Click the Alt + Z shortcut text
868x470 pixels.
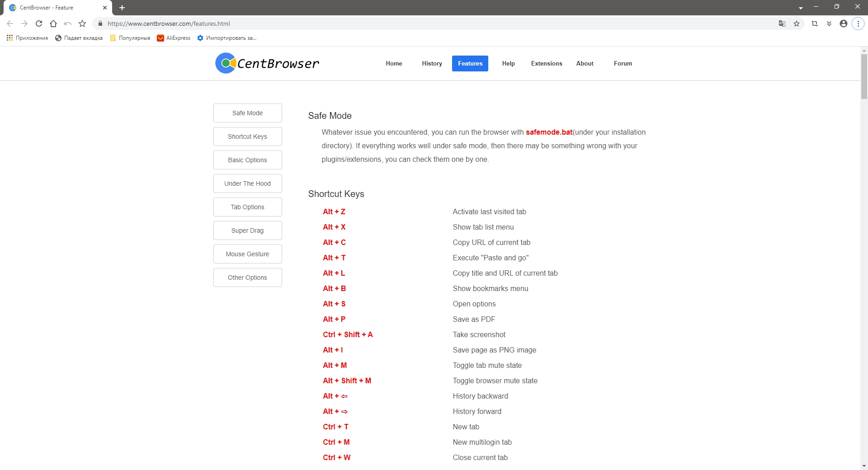click(x=334, y=211)
